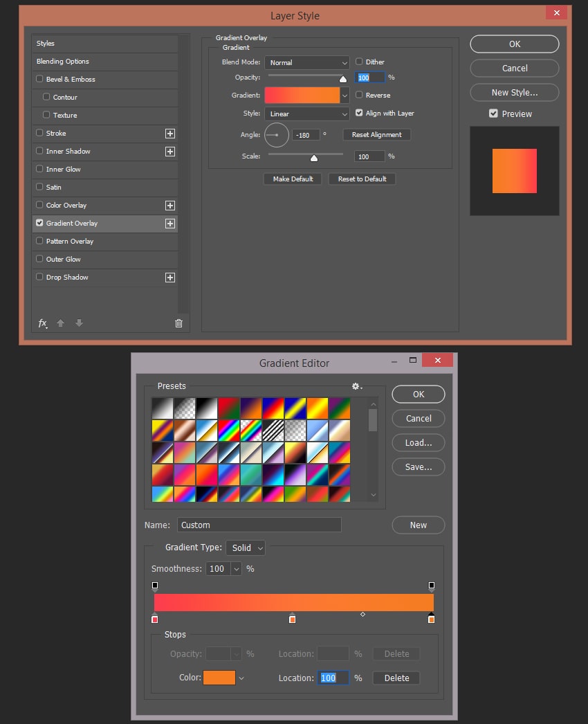Select Styles in the left list
Viewport: 588px width, 724px height.
click(104, 44)
